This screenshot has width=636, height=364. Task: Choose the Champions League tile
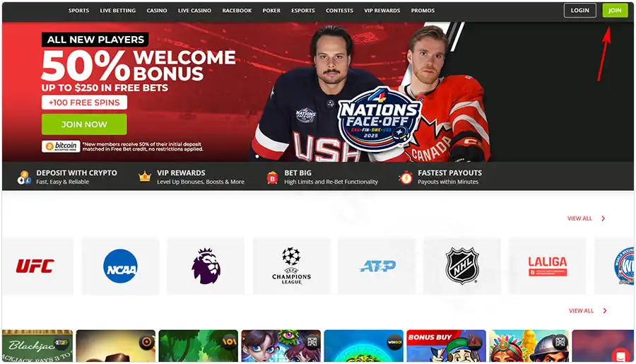click(291, 266)
